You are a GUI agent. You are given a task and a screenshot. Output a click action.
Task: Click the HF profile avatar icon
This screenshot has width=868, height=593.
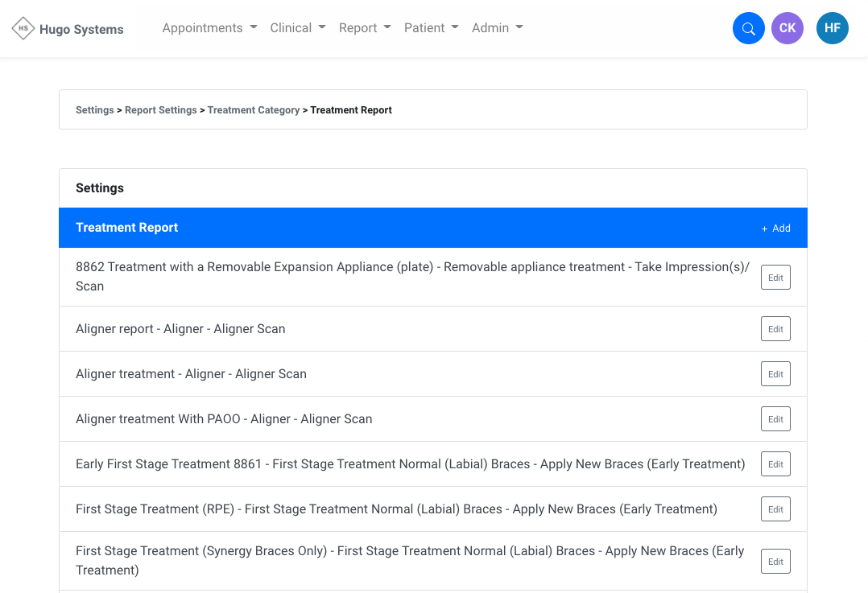[x=832, y=27]
